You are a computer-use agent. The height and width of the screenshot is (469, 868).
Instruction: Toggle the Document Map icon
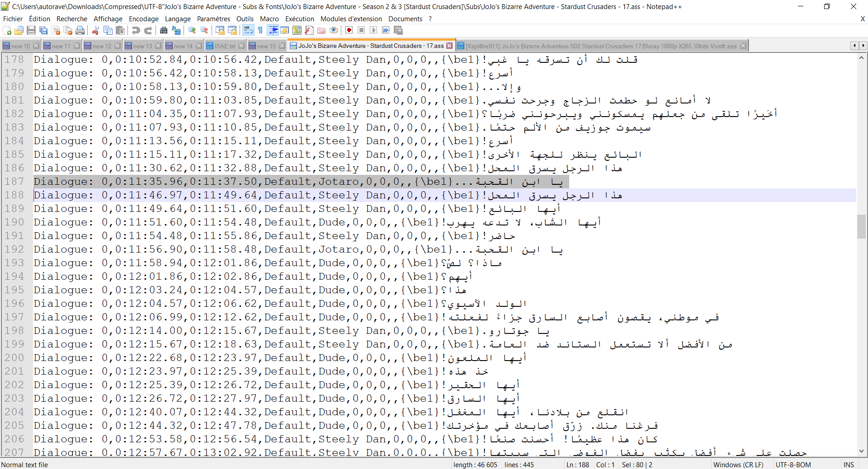click(x=297, y=30)
